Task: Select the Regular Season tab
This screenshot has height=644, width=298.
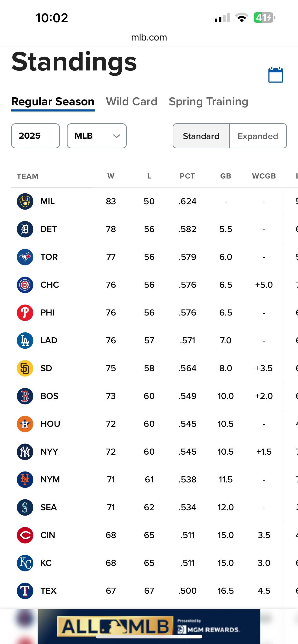Action: coord(53,102)
